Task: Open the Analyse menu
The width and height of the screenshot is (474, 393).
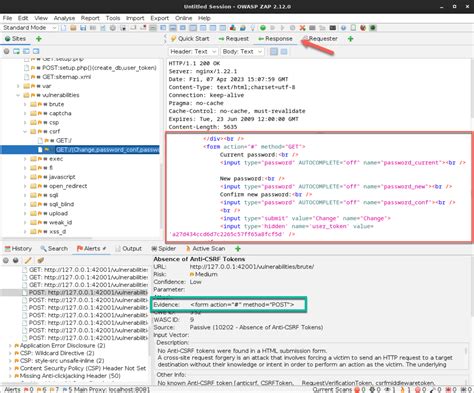Action: click(64, 18)
